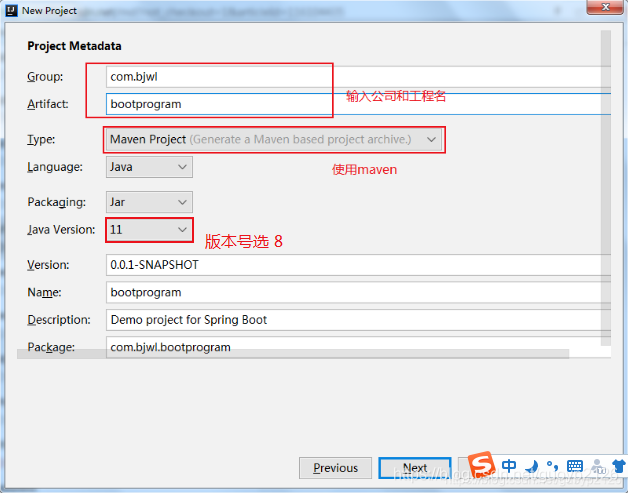Click the New Project window title text

click(49, 11)
